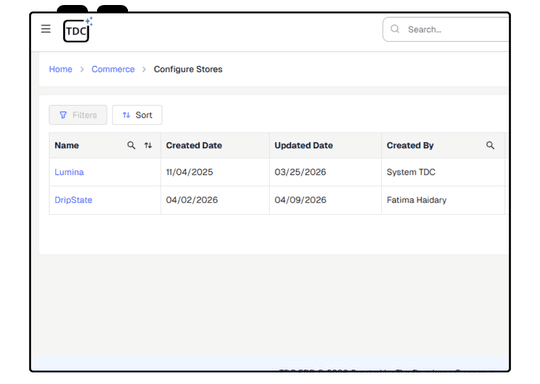Open the Filters button
540x384 pixels.
(x=78, y=115)
